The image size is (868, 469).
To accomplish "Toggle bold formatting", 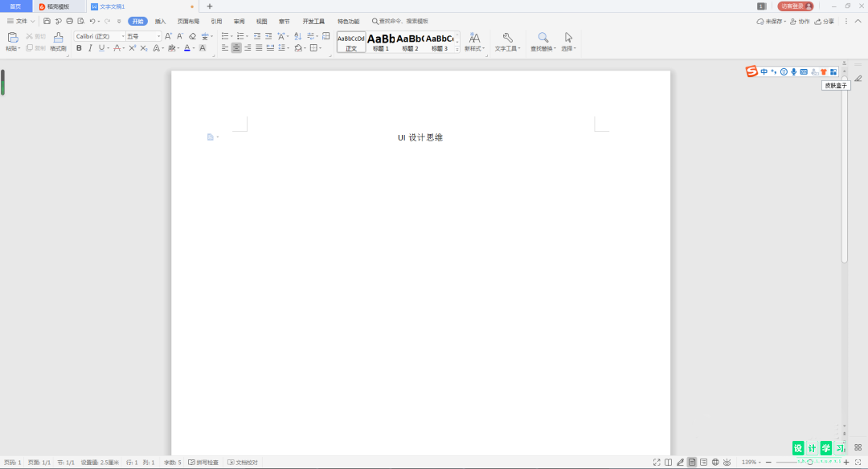I will click(x=79, y=48).
